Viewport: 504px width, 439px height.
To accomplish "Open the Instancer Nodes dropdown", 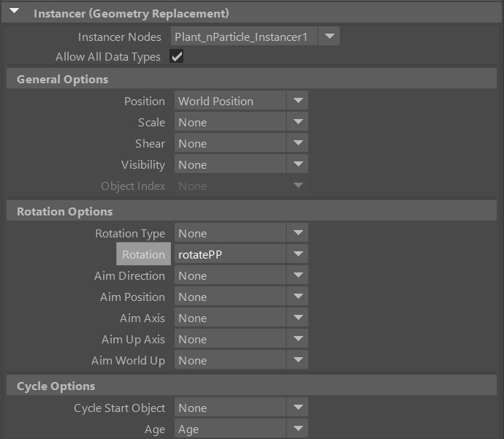I will click(255, 37).
